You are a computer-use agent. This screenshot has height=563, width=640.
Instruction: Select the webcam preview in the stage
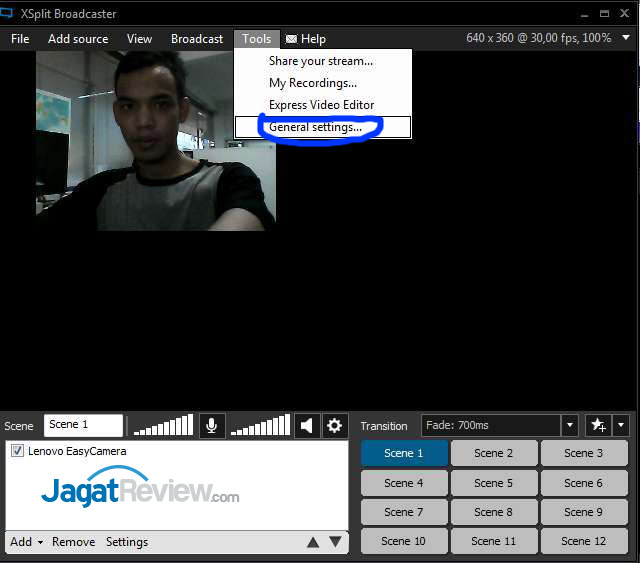pyautogui.click(x=156, y=141)
